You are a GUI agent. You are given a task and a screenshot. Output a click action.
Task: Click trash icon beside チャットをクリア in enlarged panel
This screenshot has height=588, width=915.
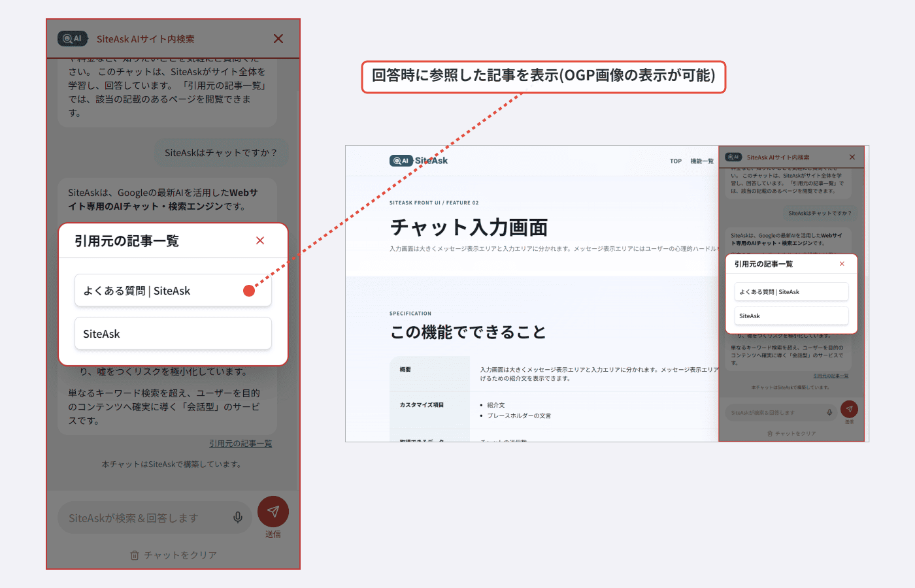click(135, 555)
